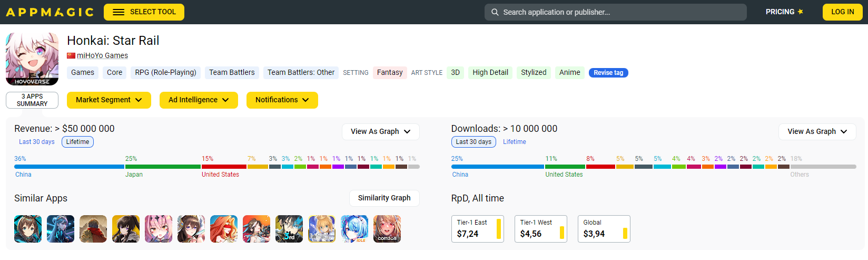Click the Honkai: Star Rail app icon
This screenshot has width=868, height=260.
pyautogui.click(x=32, y=59)
